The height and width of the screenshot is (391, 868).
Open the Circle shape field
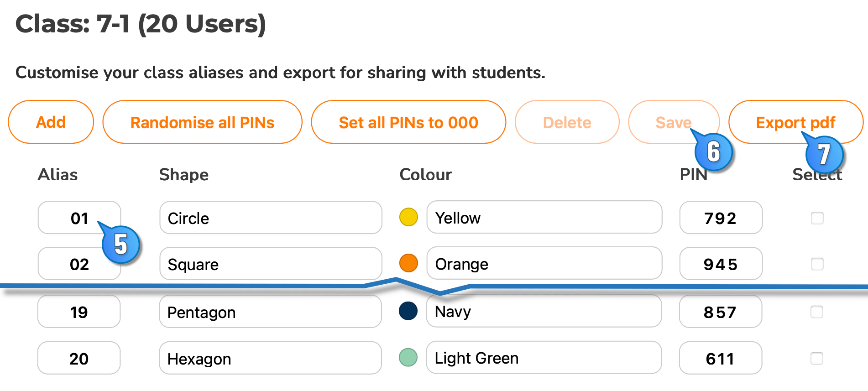pos(271,218)
